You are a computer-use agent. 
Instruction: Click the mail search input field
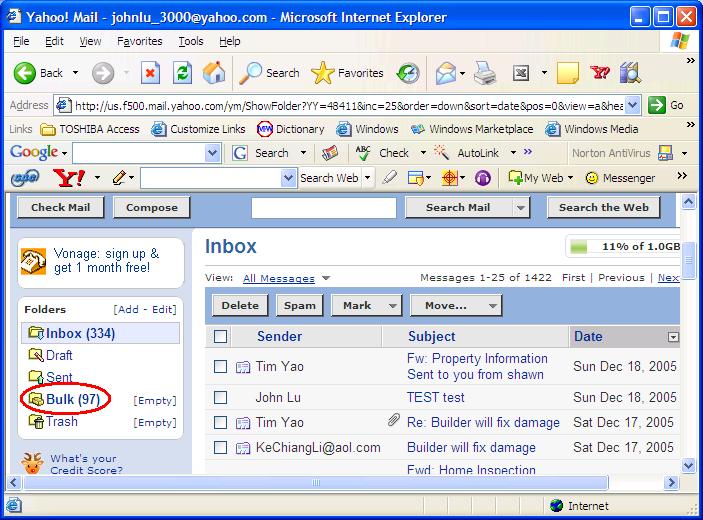[324, 208]
